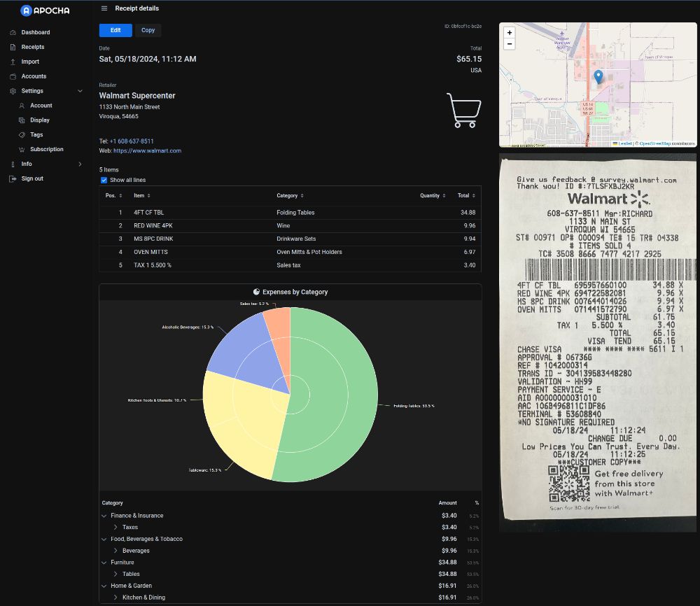This screenshot has width=700, height=606.
Task: Open the Leaflet attribution link
Action: (622, 143)
